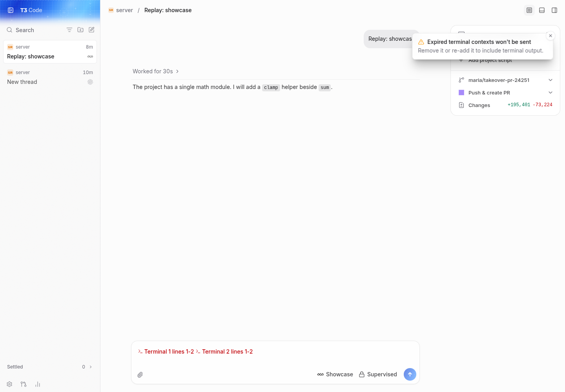This screenshot has width=565, height=392.
Task: Expand the maria/takeover-pr-24251 branch dropdown
Action: pyautogui.click(x=550, y=80)
